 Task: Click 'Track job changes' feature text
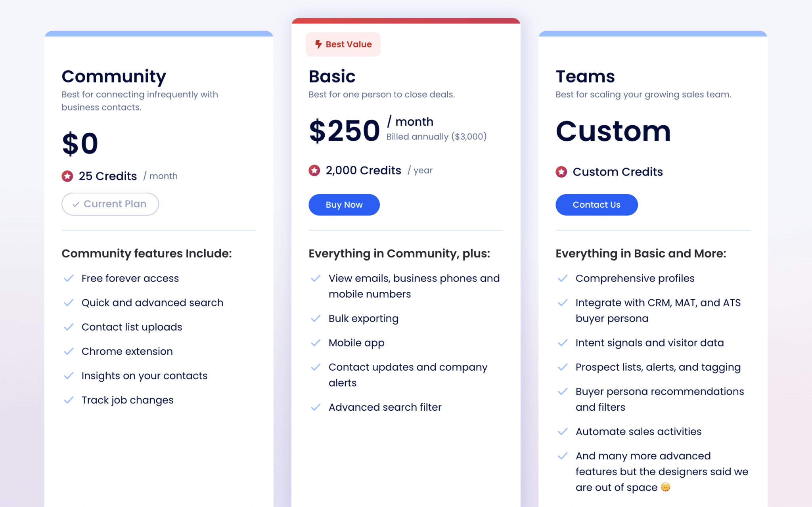pyautogui.click(x=127, y=400)
